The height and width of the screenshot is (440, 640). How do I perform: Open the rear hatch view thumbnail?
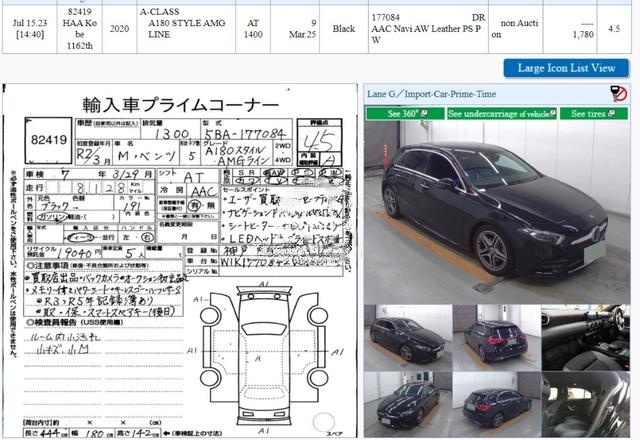pos(496,405)
